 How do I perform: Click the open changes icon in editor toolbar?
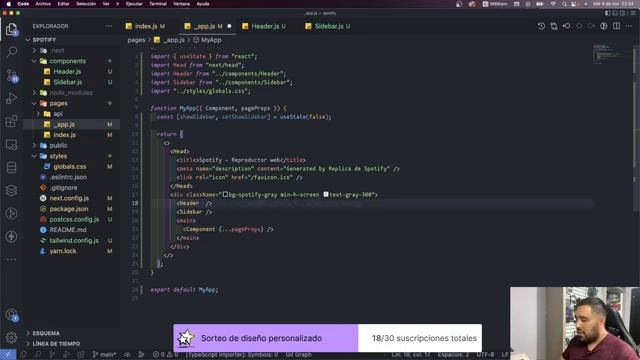click(x=554, y=26)
